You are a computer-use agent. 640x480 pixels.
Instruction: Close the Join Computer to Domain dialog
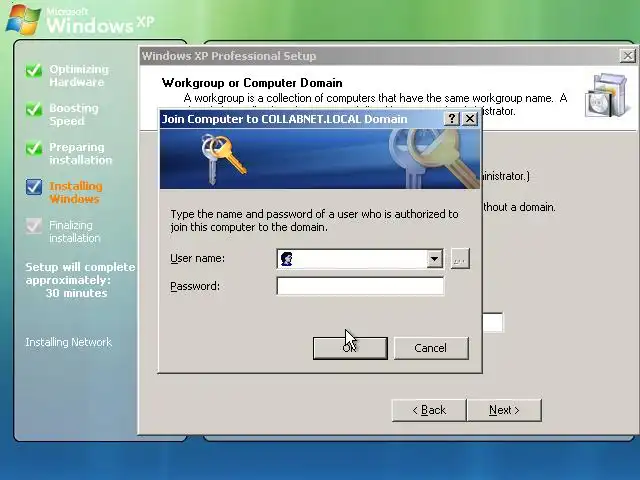pyautogui.click(x=470, y=119)
